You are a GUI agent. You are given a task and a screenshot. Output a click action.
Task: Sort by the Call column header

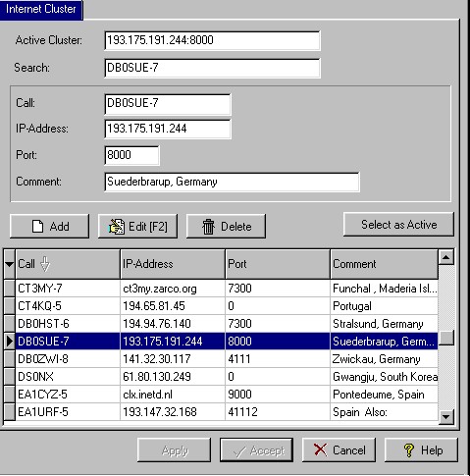point(68,264)
